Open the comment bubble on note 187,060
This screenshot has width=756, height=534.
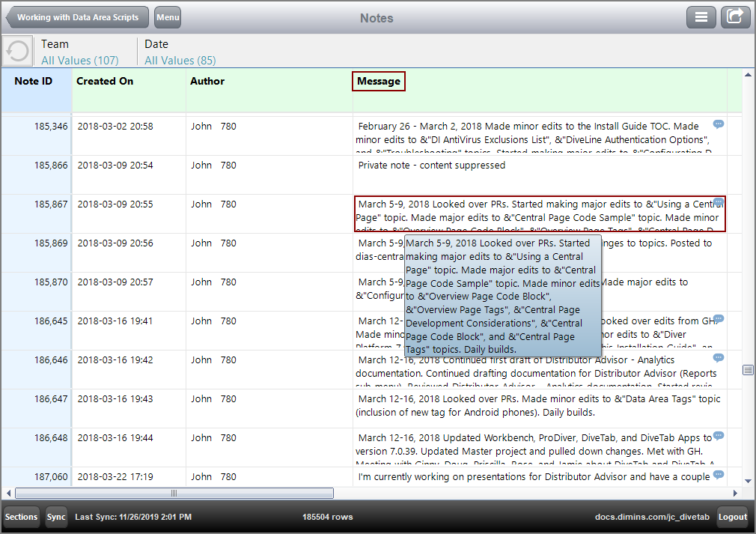718,475
